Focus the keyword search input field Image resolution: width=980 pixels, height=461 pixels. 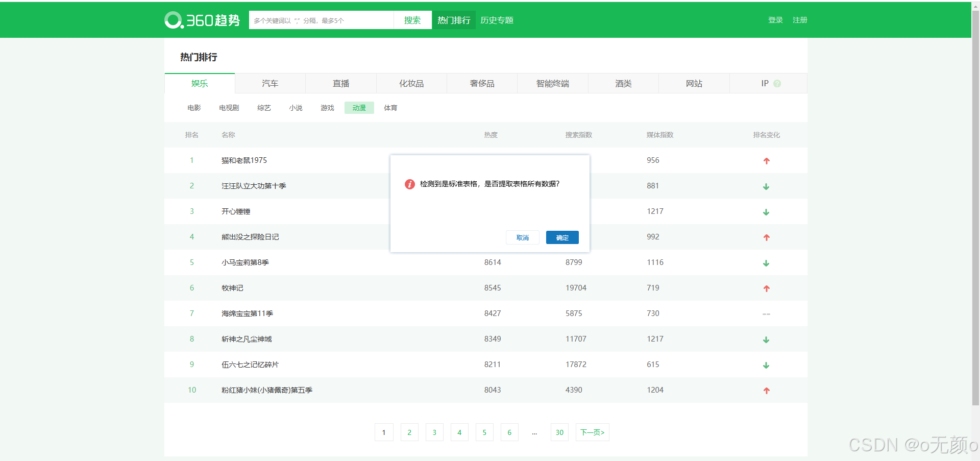tap(321, 20)
